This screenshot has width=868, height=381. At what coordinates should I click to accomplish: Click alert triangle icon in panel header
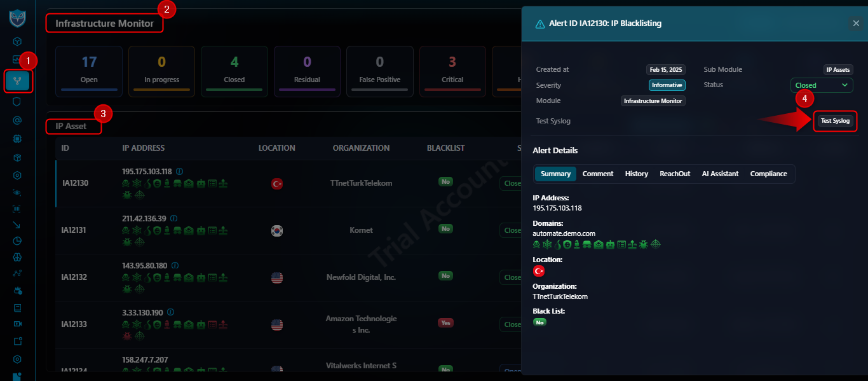click(540, 24)
